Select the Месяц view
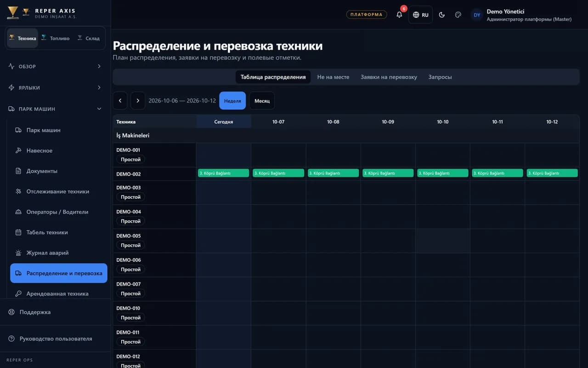588x368 pixels. pyautogui.click(x=262, y=101)
